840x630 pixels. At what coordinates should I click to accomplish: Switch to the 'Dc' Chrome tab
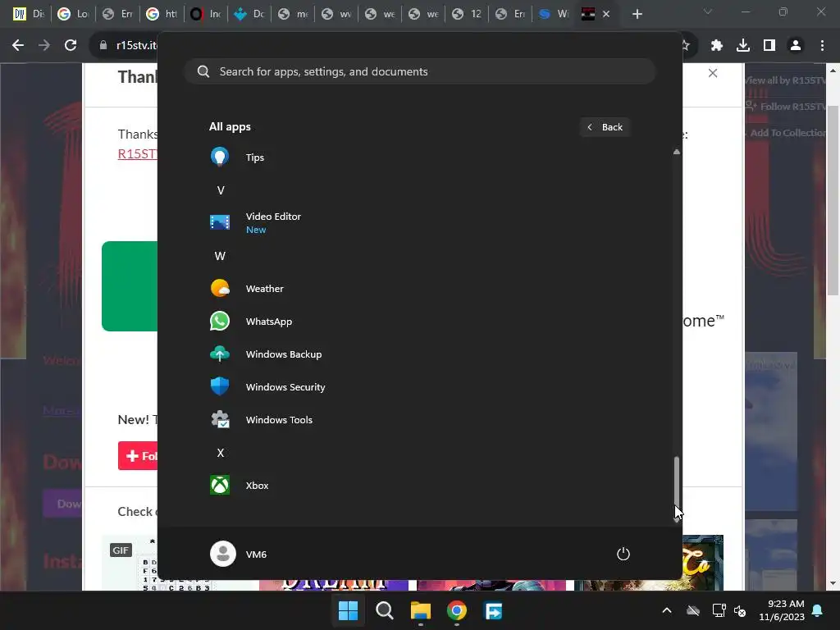click(x=249, y=14)
